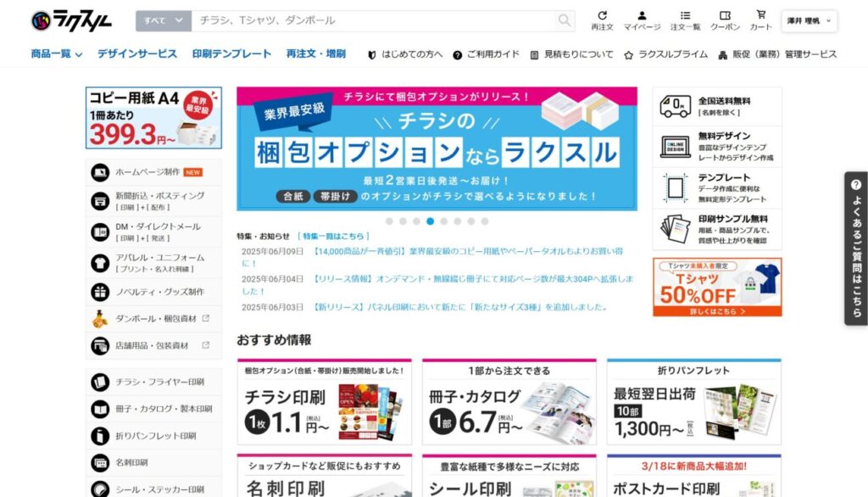Open the ポストカード印刷 card
Viewport: 868px width, 497px height.
[x=693, y=476]
